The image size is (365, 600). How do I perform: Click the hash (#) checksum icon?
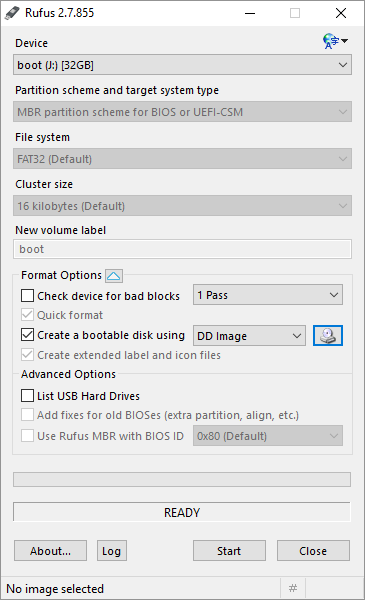click(293, 588)
